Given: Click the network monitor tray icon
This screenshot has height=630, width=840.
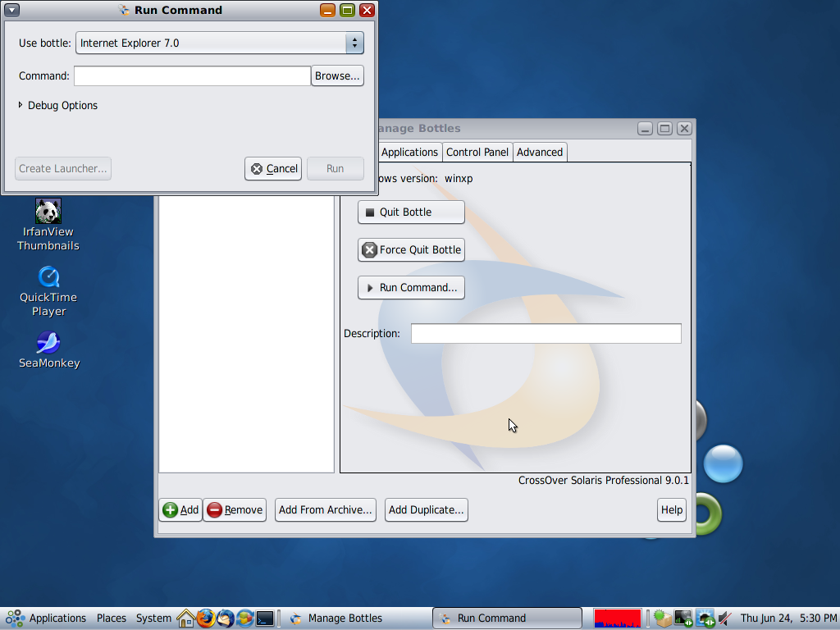Looking at the screenshot, I should click(x=683, y=619).
